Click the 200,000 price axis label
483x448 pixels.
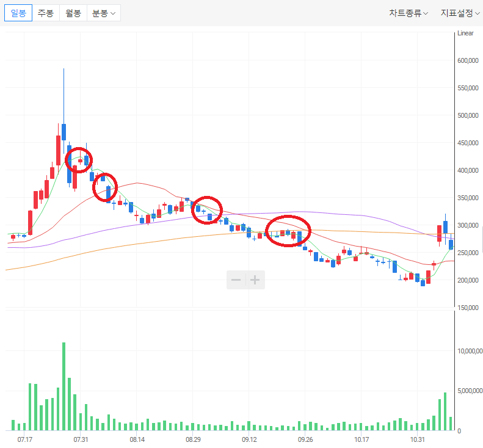(x=468, y=280)
